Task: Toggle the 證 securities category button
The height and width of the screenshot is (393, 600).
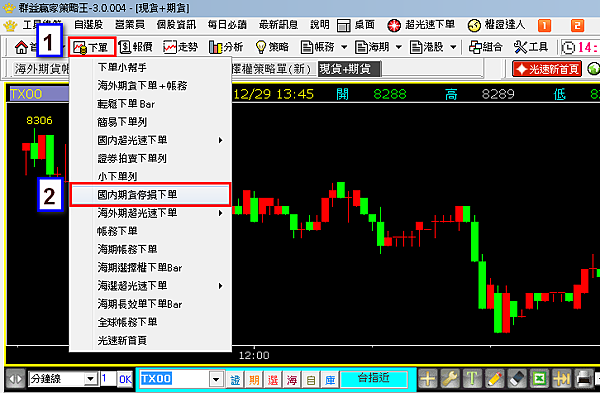Action: [235, 380]
